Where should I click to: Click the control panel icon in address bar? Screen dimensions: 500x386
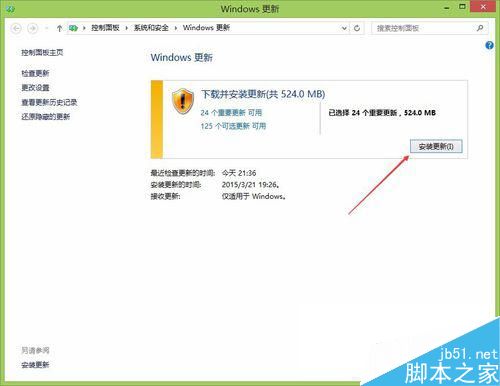point(73,28)
